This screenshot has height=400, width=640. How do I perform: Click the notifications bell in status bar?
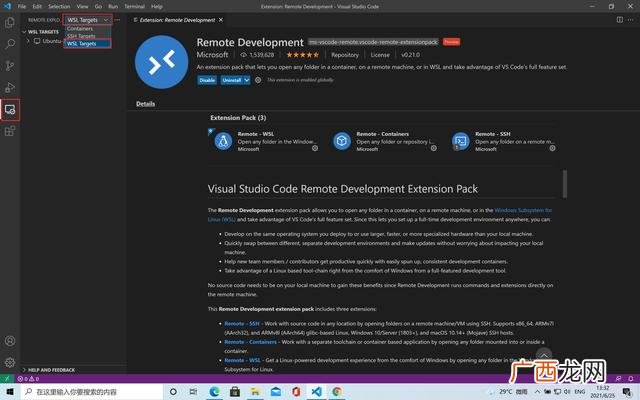[631, 379]
